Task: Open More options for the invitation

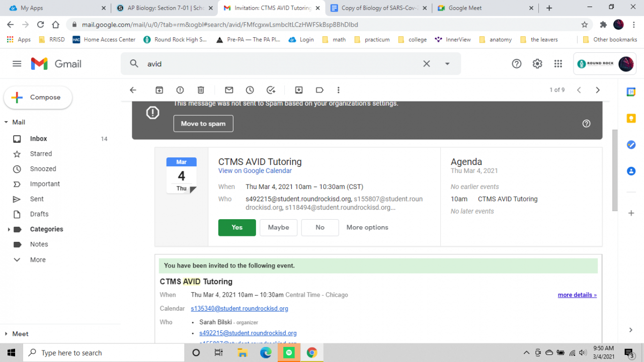Action: 367,227
